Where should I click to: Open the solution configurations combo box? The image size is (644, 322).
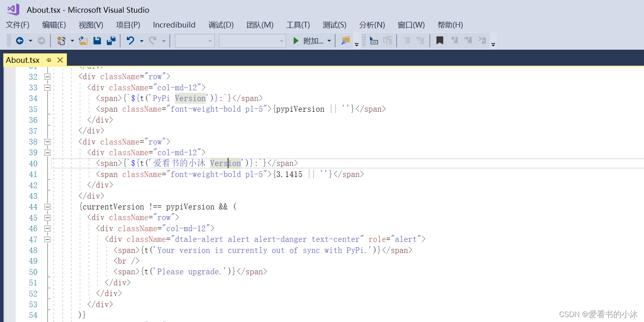[x=195, y=41]
